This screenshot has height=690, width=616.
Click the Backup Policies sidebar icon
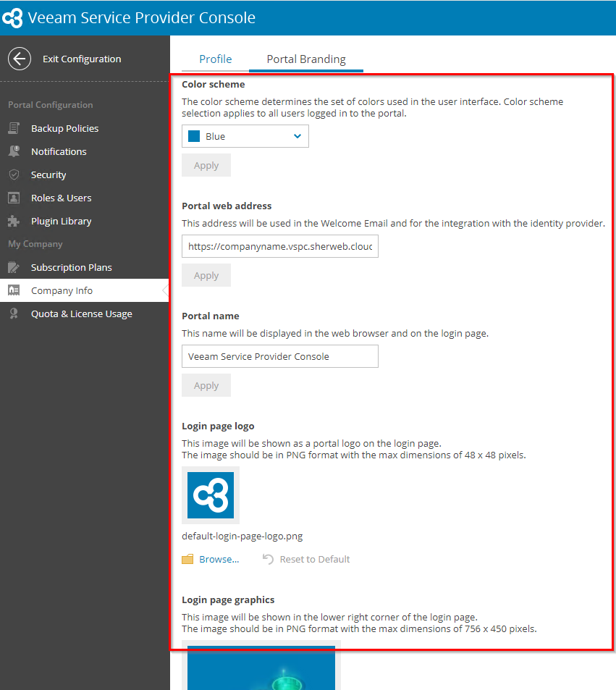click(14, 128)
